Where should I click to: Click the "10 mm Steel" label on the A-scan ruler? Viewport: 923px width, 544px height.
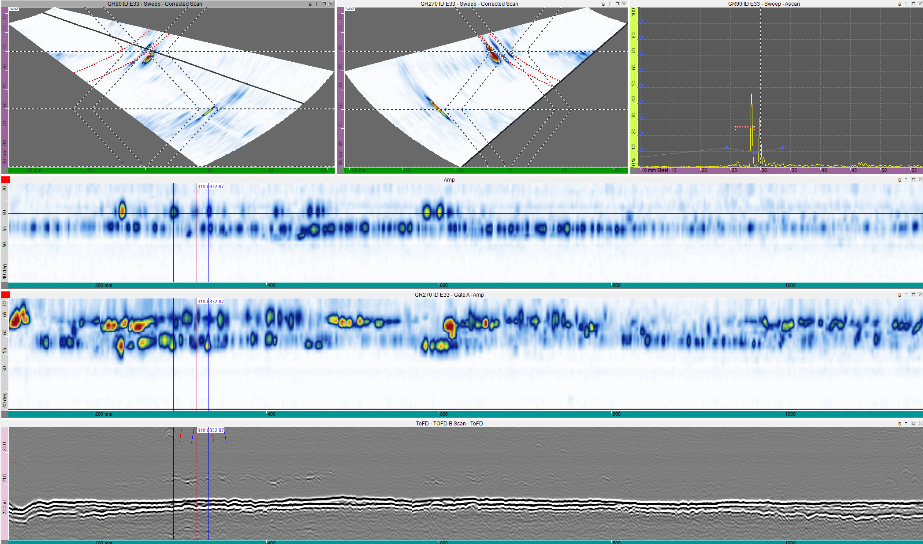click(654, 170)
